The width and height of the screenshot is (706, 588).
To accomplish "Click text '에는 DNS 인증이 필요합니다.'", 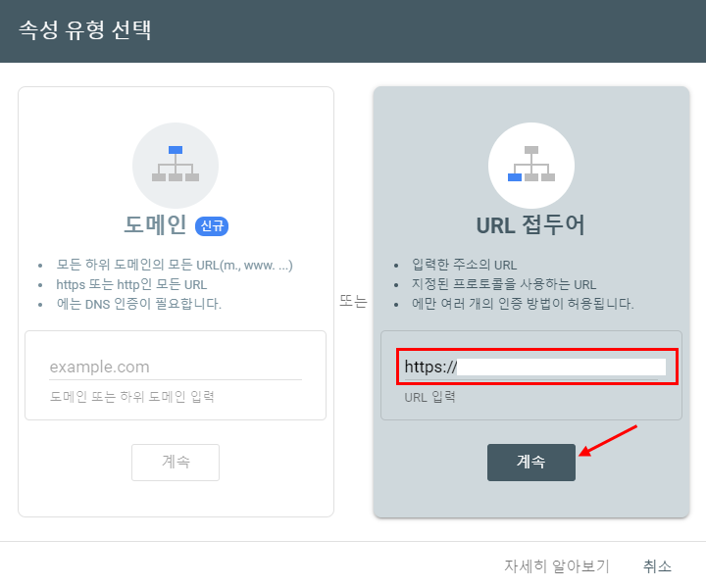I will (x=138, y=304).
